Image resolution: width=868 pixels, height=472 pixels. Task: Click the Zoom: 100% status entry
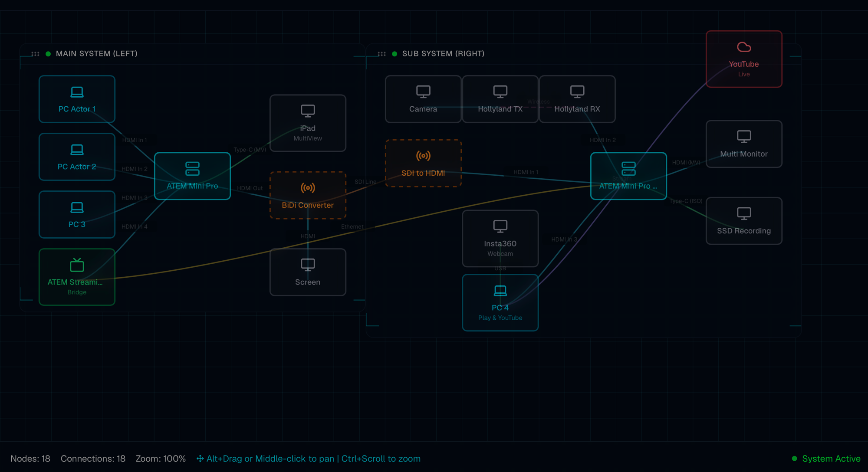161,459
